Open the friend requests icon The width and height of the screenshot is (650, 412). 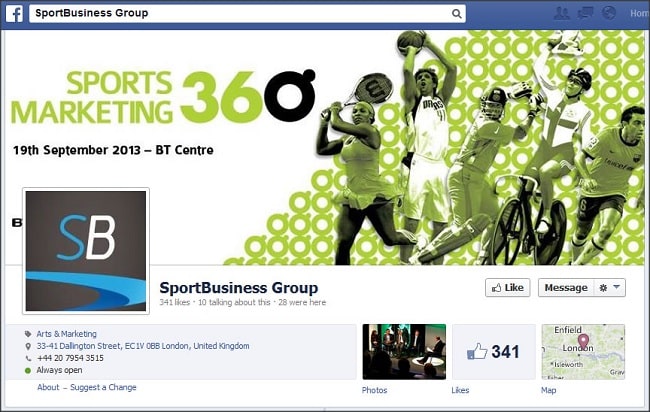coord(562,13)
